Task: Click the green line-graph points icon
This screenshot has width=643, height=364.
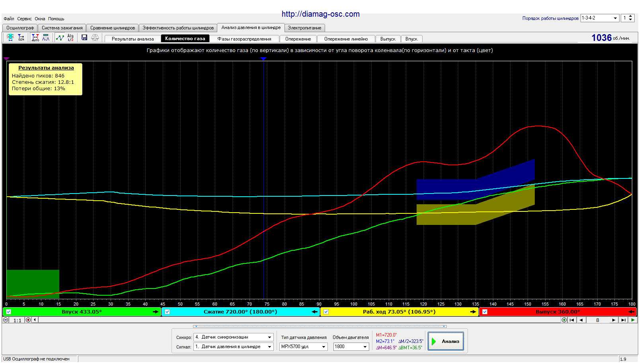Action: [60, 37]
